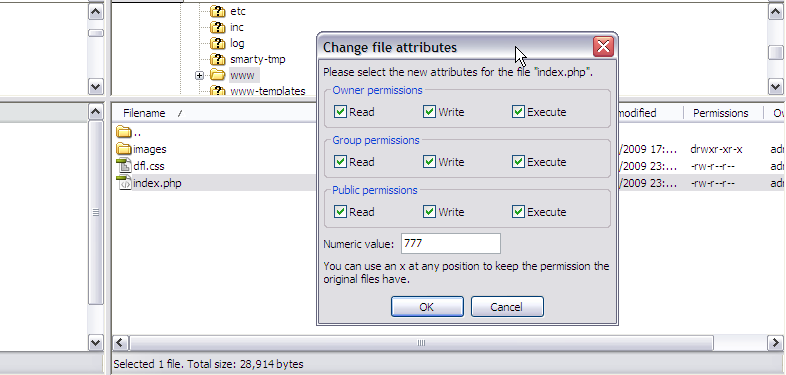Viewport: 786px width, 375px height.
Task: Confirm attributes with the OK button
Action: (427, 307)
